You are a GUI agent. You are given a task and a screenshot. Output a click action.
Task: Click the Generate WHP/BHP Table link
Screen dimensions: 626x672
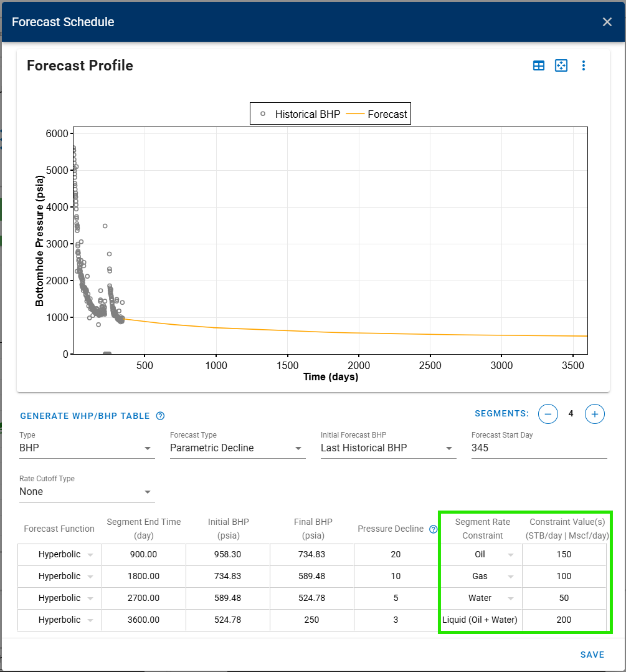[85, 416]
